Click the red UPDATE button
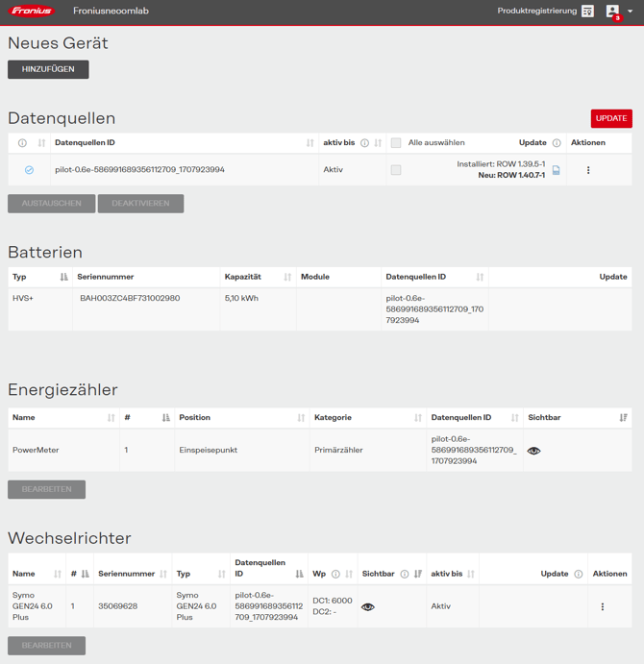 click(x=611, y=118)
